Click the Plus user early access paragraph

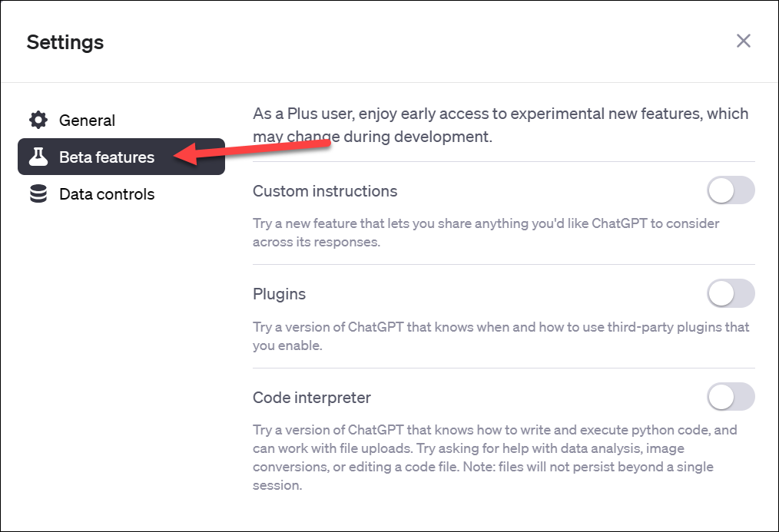pyautogui.click(x=500, y=124)
